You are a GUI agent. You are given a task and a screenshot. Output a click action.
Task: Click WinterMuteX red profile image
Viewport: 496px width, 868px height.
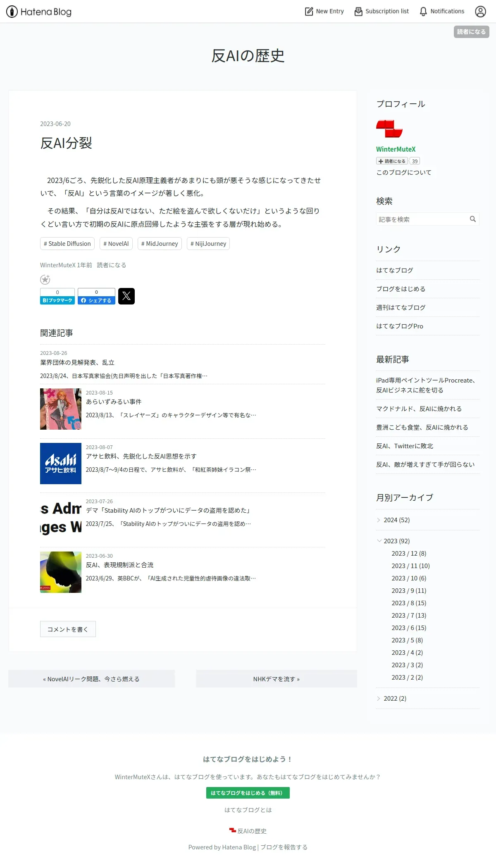tap(389, 128)
